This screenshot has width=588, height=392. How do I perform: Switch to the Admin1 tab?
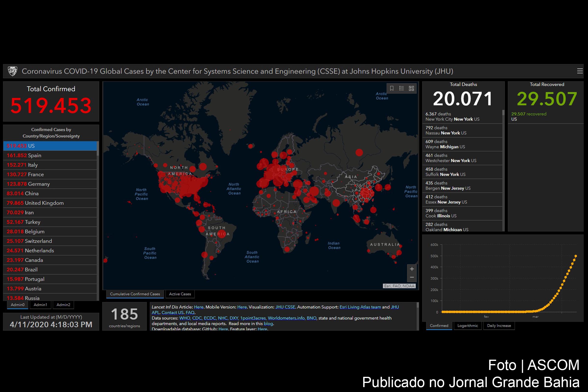pyautogui.click(x=40, y=305)
